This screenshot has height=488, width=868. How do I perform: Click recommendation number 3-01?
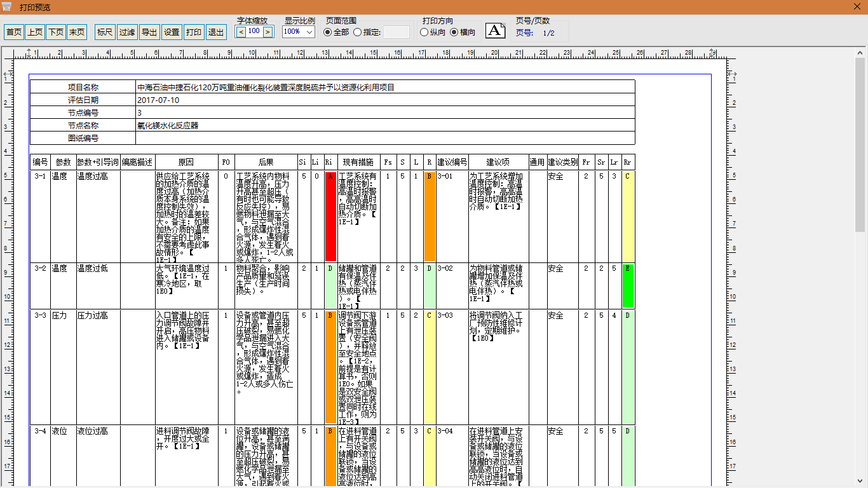pos(445,176)
